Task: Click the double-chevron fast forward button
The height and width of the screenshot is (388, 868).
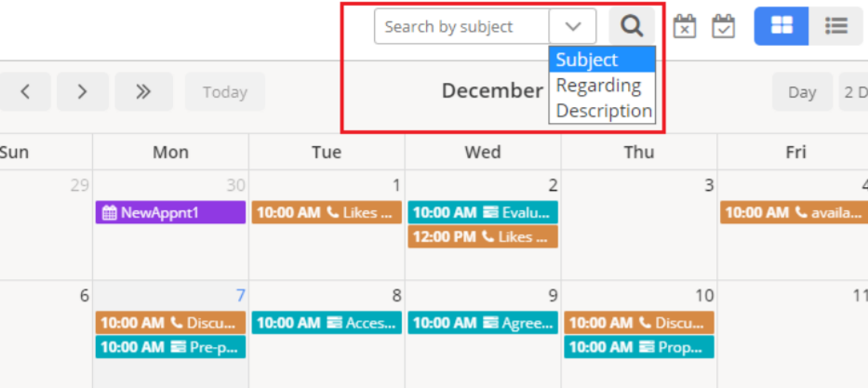Action: (x=142, y=91)
